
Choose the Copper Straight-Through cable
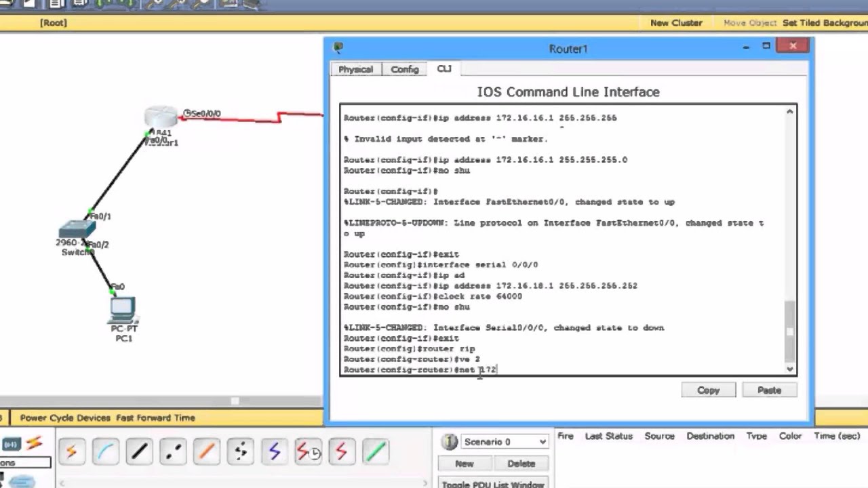(139, 451)
